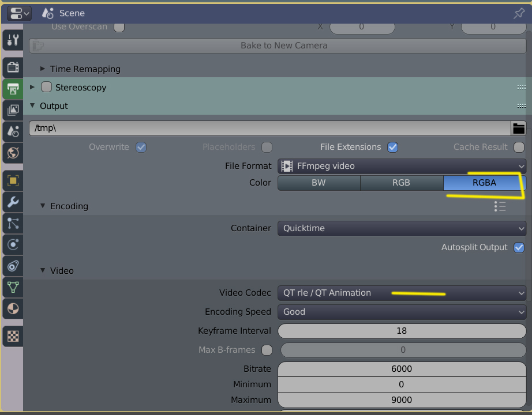Toggle the File Extensions checkbox
This screenshot has height=415, width=532.
pos(392,147)
